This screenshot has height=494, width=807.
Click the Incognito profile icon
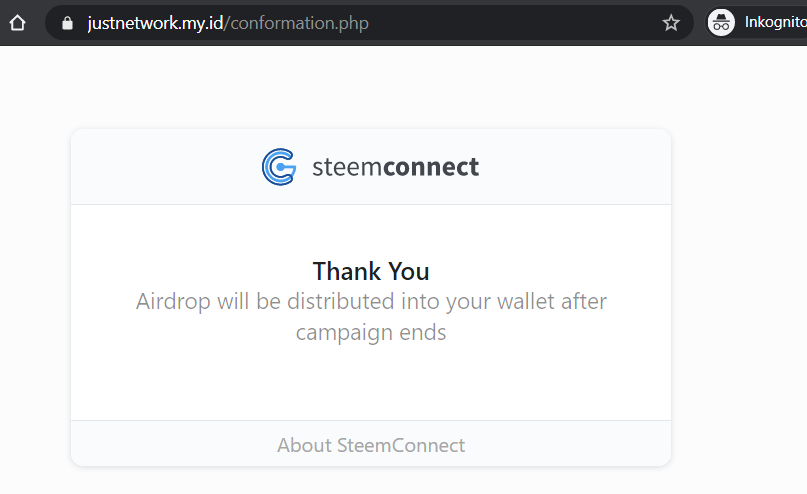point(721,22)
